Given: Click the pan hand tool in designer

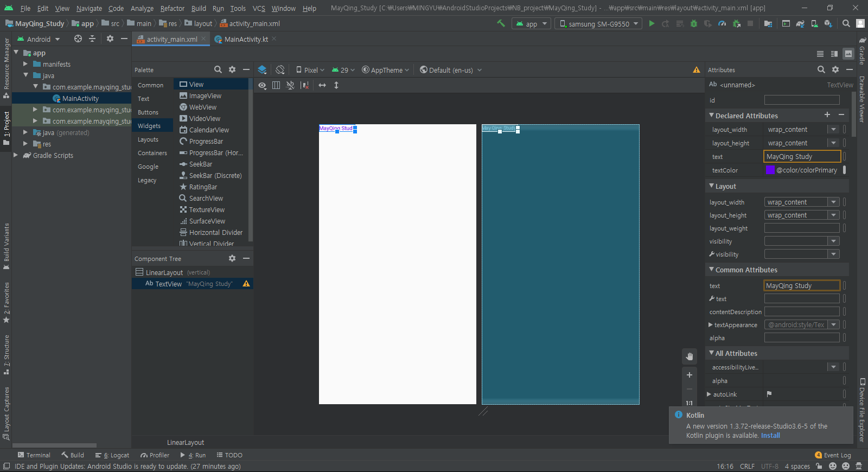Looking at the screenshot, I should (690, 356).
